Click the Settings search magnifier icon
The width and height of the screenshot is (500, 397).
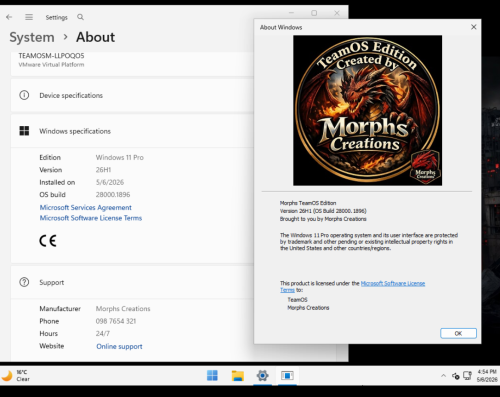(80, 17)
